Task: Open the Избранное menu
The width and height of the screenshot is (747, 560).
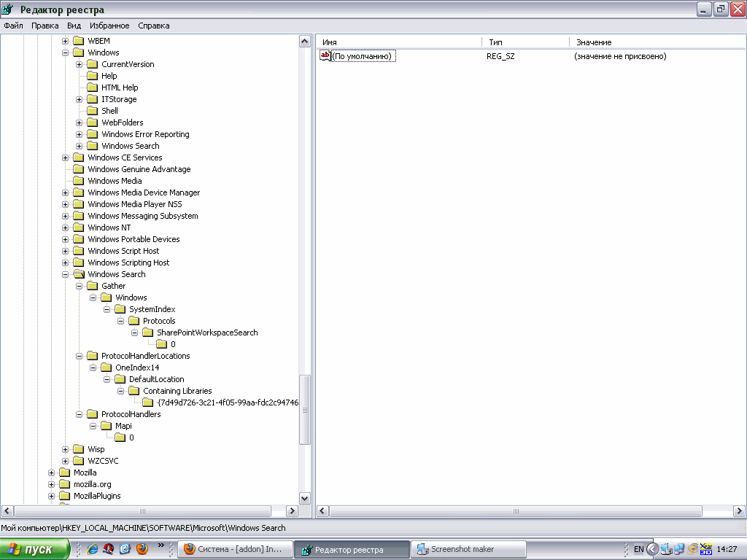Action: [109, 26]
